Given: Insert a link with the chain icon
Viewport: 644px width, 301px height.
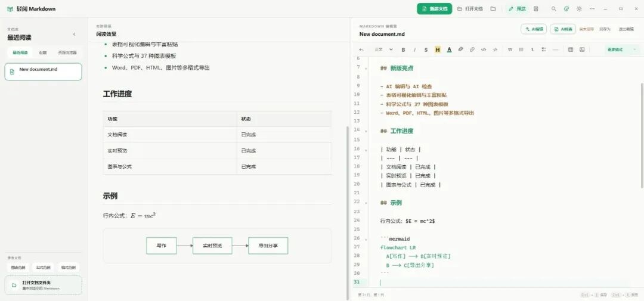Looking at the screenshot, I should tap(472, 49).
